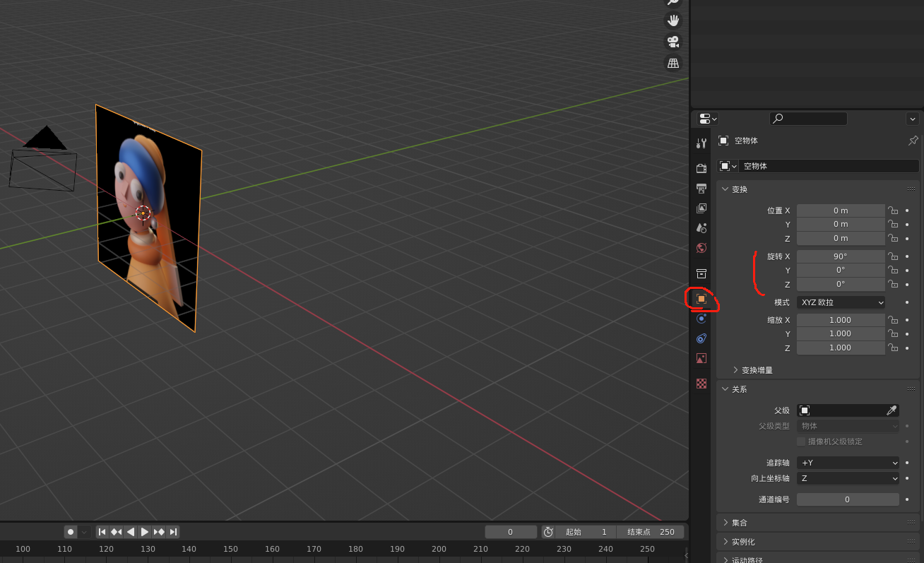Open the World properties tab
The height and width of the screenshot is (563, 924).
701,248
